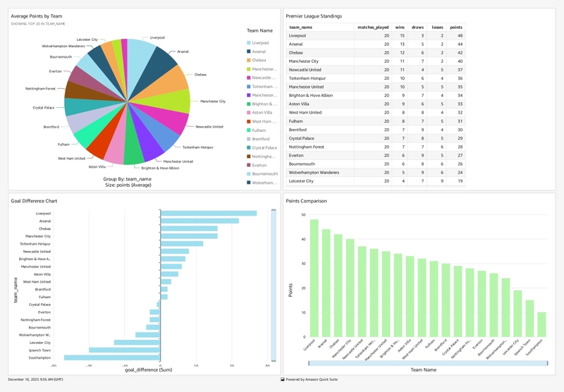This screenshot has width=564, height=392.
Task: Click Brighton & Hove Albion table cell
Action: 320,95
